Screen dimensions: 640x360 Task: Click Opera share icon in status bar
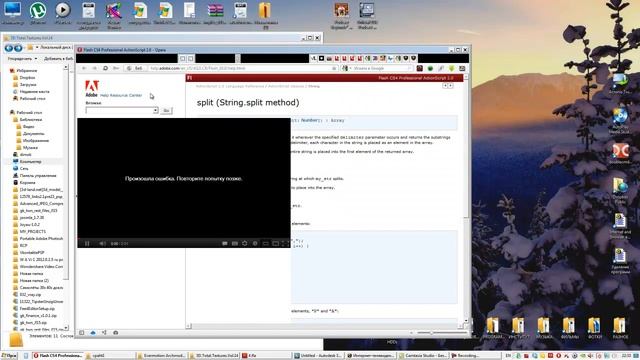coord(104,333)
